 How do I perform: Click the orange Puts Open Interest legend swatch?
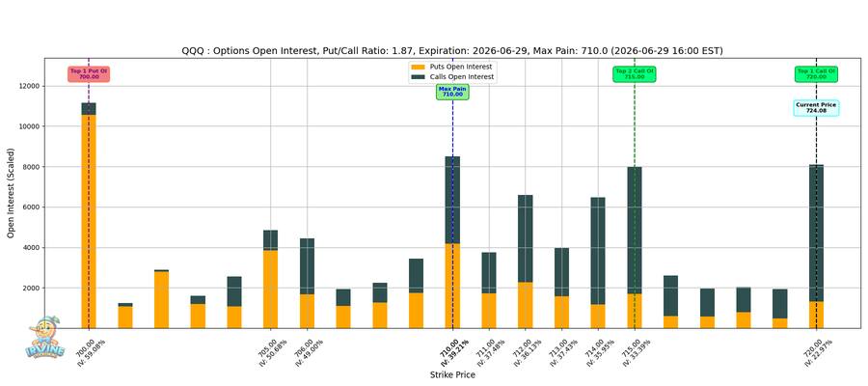pyautogui.click(x=418, y=66)
